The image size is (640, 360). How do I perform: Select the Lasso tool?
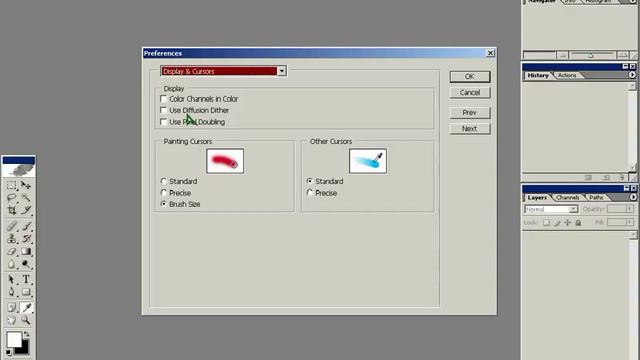pos(11,198)
